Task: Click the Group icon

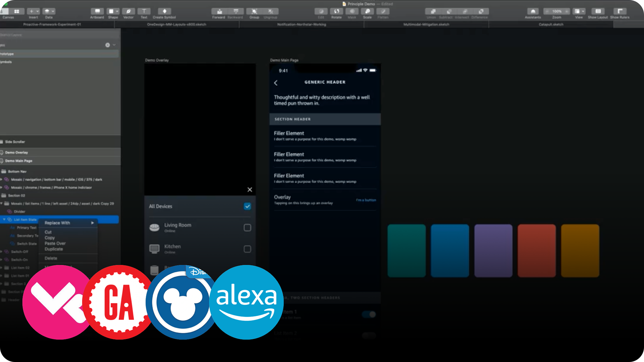Action: point(254,11)
